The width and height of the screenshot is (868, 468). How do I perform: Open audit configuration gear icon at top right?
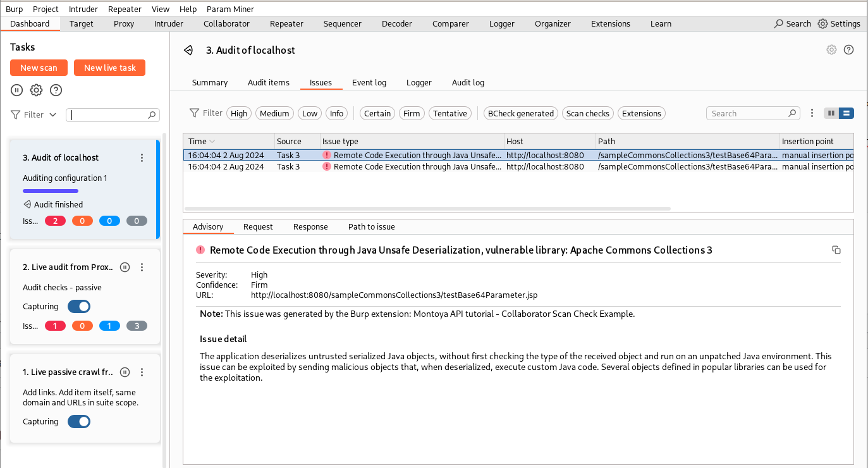coord(831,50)
